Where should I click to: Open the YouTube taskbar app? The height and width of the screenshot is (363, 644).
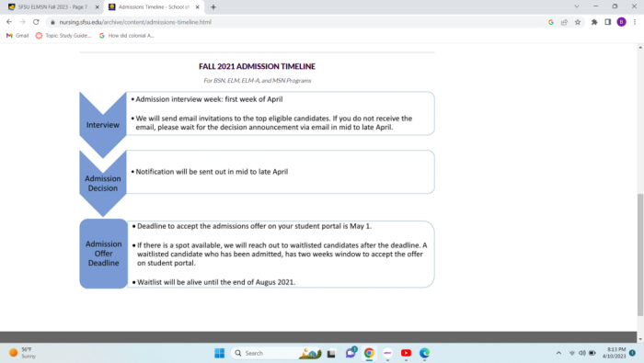click(407, 353)
